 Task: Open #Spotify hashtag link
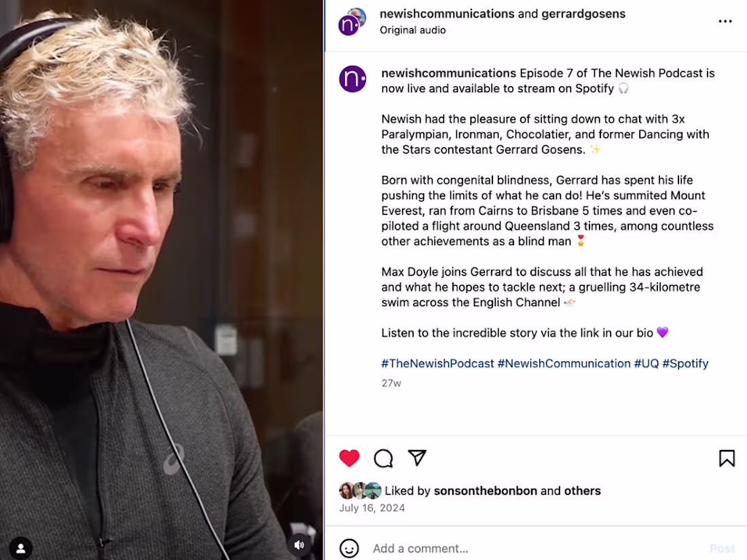coord(685,364)
